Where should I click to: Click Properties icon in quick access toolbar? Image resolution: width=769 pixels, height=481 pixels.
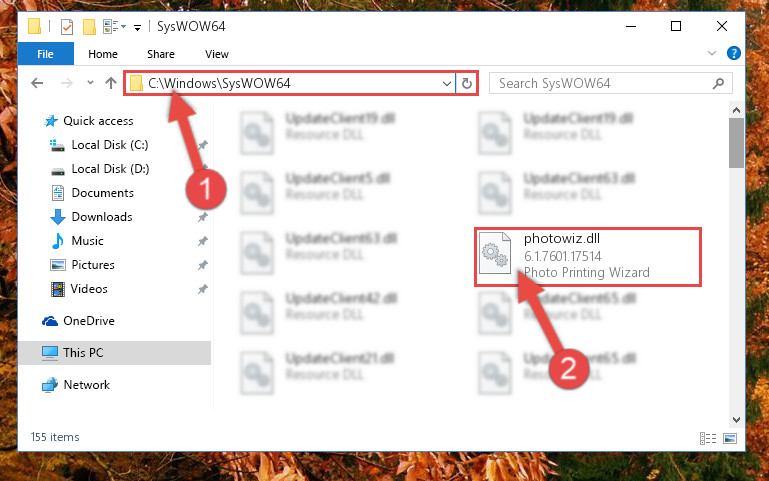(67, 26)
